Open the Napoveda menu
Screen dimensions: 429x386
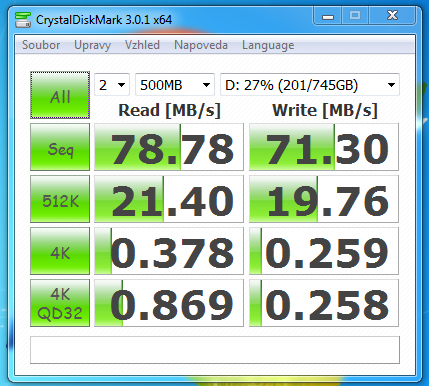201,45
